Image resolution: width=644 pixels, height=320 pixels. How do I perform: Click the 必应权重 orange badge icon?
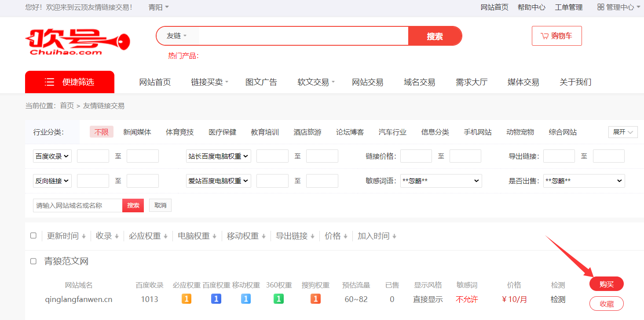(x=187, y=299)
